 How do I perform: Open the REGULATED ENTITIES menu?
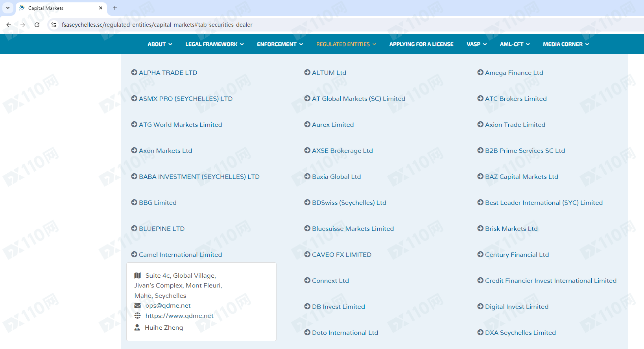346,44
